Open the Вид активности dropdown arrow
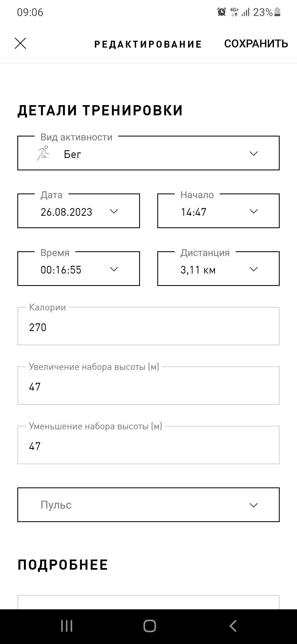The height and width of the screenshot is (644, 297). coord(253,154)
